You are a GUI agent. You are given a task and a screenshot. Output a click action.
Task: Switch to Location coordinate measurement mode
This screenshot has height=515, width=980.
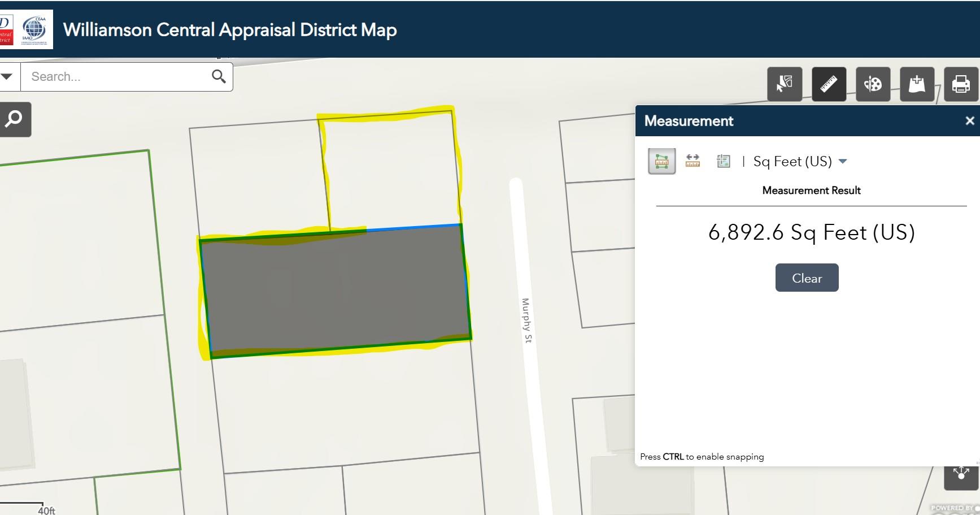pyautogui.click(x=723, y=162)
